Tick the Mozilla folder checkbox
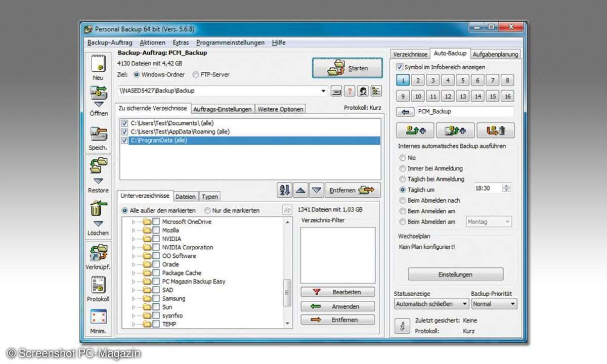 [156, 230]
